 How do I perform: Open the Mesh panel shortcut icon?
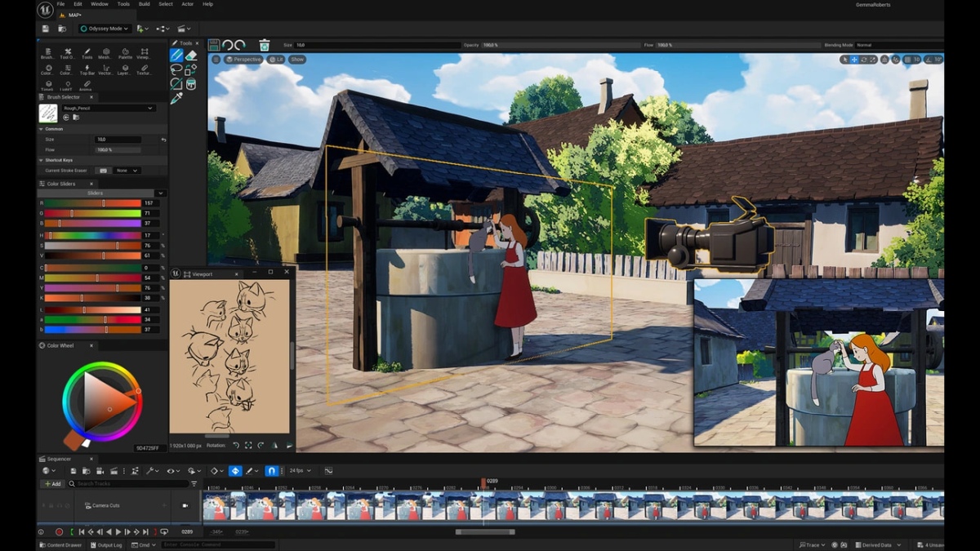click(105, 53)
